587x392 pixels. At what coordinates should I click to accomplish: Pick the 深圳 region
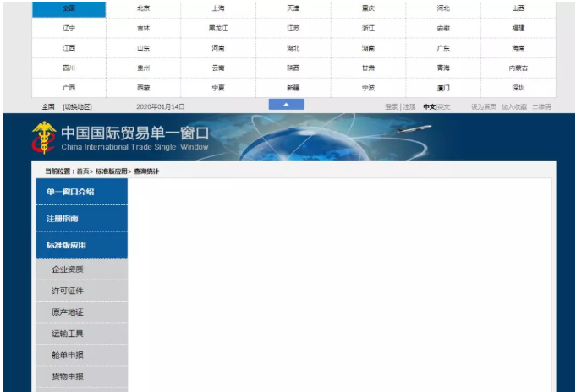[518, 88]
